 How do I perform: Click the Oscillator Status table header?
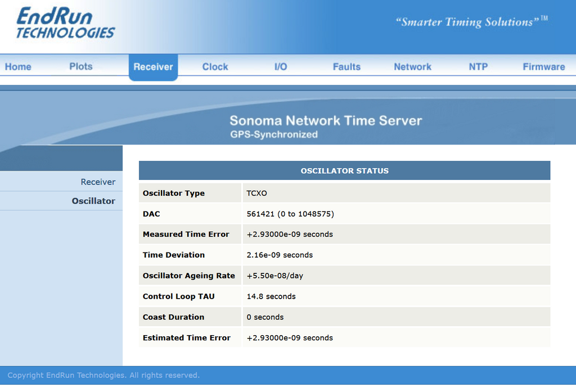pyautogui.click(x=345, y=170)
